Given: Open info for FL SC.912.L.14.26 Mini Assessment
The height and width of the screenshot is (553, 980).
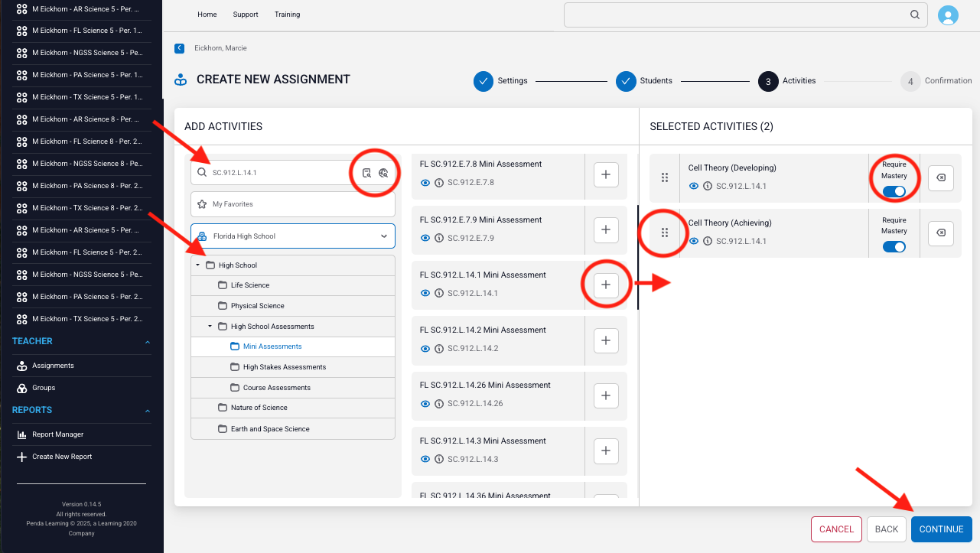Looking at the screenshot, I should point(439,404).
